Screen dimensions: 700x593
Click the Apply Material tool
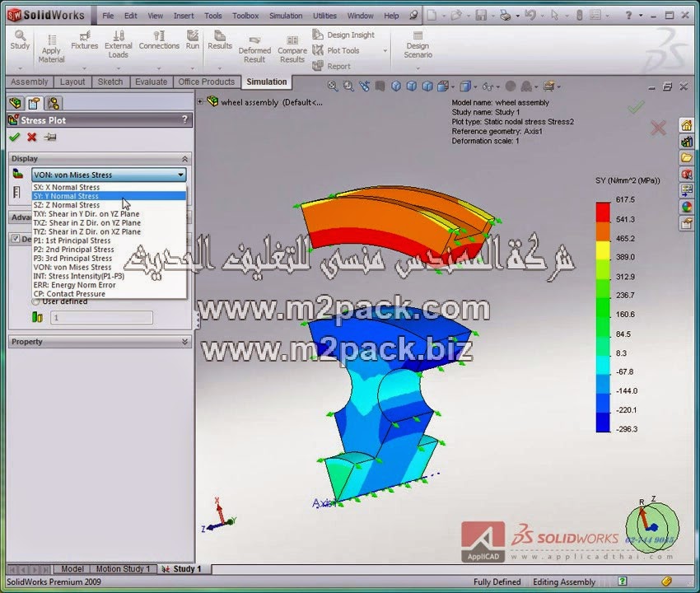point(51,49)
